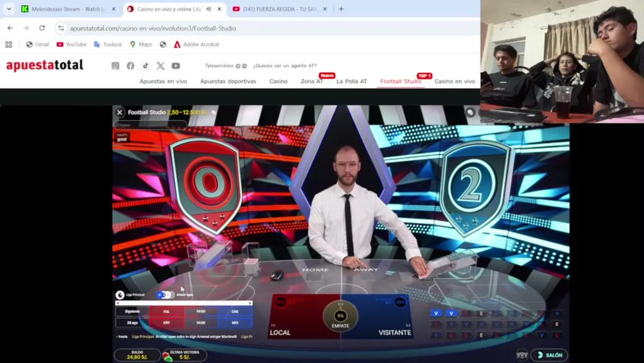This screenshot has height=363, width=644.
Task: Reload the page with refresh icon
Action: click(42, 28)
